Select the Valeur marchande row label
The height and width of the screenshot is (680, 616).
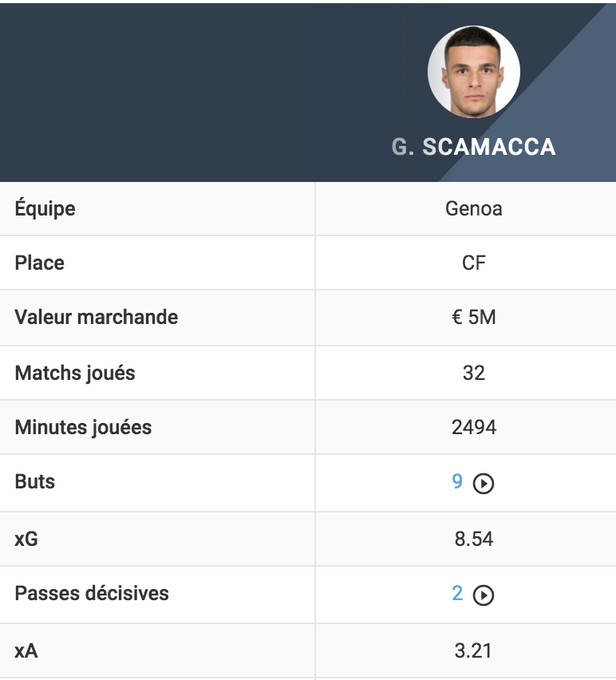97,317
